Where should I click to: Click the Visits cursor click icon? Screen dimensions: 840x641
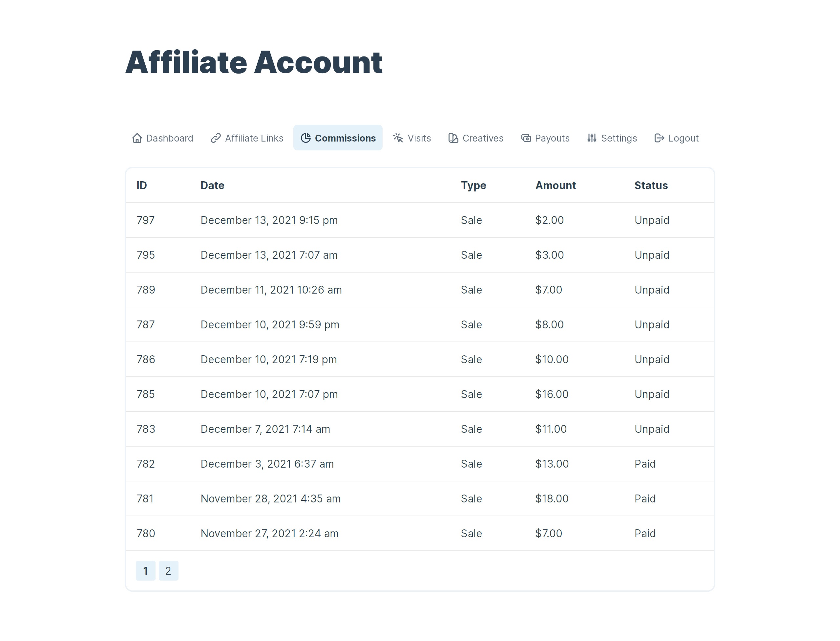click(x=398, y=138)
